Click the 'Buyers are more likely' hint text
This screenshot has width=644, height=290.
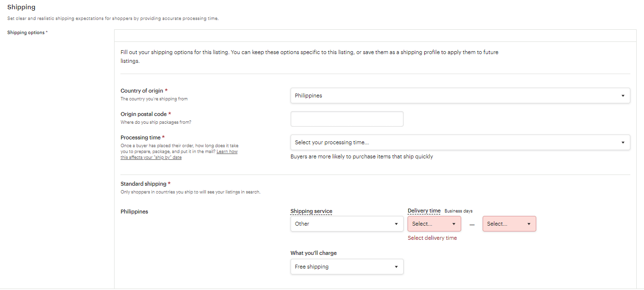pos(361,156)
